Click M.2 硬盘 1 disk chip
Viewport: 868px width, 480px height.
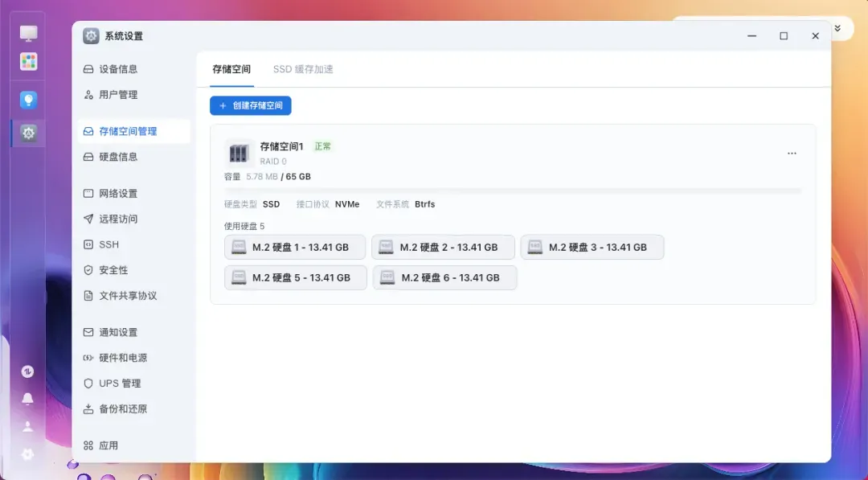pyautogui.click(x=295, y=248)
